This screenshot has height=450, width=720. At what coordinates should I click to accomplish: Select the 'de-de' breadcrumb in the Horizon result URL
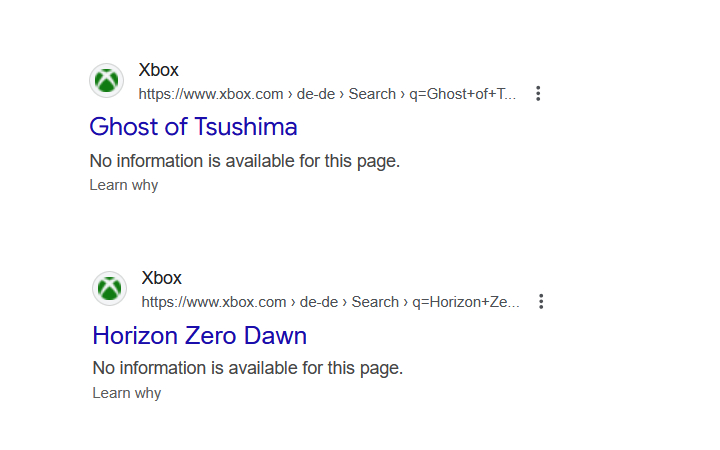coord(319,302)
